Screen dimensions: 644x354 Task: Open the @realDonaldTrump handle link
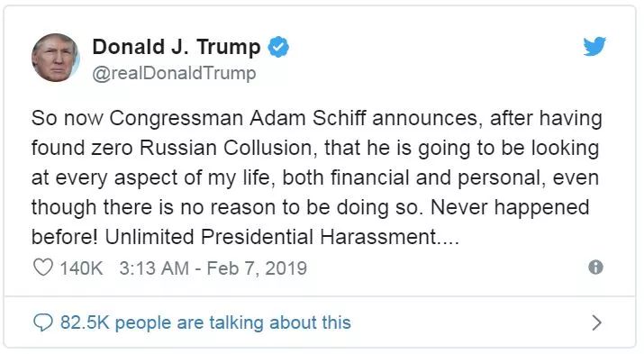(174, 74)
